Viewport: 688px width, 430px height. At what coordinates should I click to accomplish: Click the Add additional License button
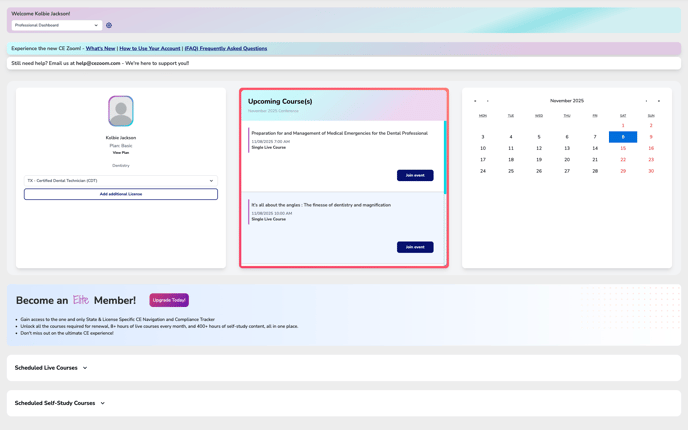coord(121,194)
